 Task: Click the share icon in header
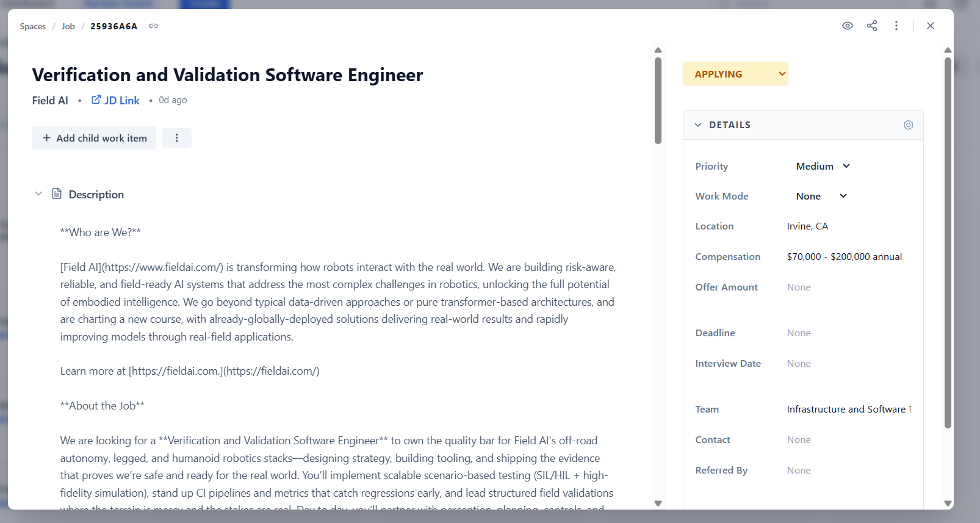click(871, 26)
